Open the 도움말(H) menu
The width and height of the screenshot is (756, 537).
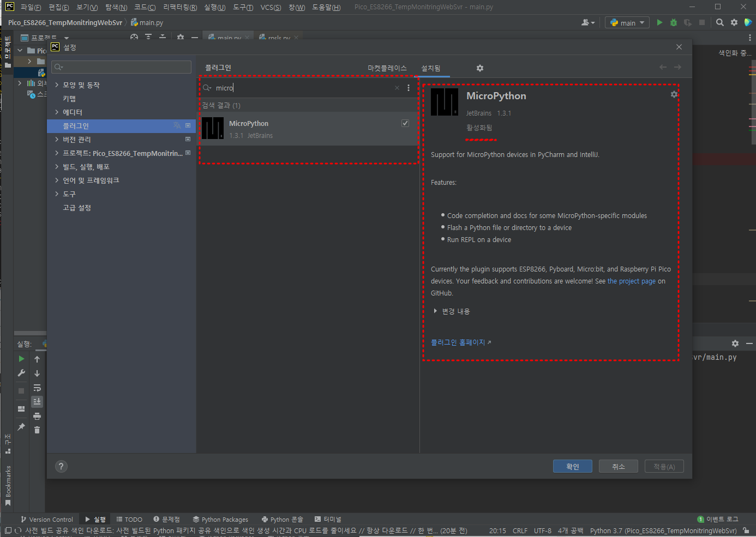coord(326,7)
